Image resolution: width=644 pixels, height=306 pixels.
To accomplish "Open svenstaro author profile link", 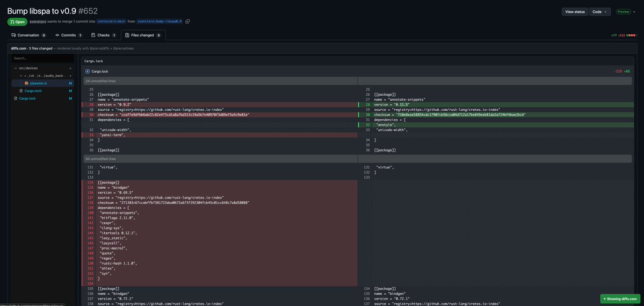I will [38, 22].
